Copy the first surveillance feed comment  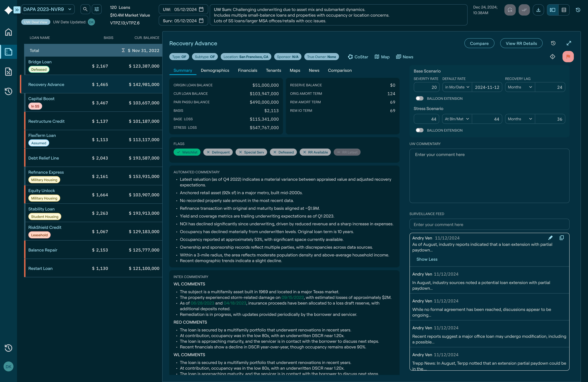click(x=562, y=238)
